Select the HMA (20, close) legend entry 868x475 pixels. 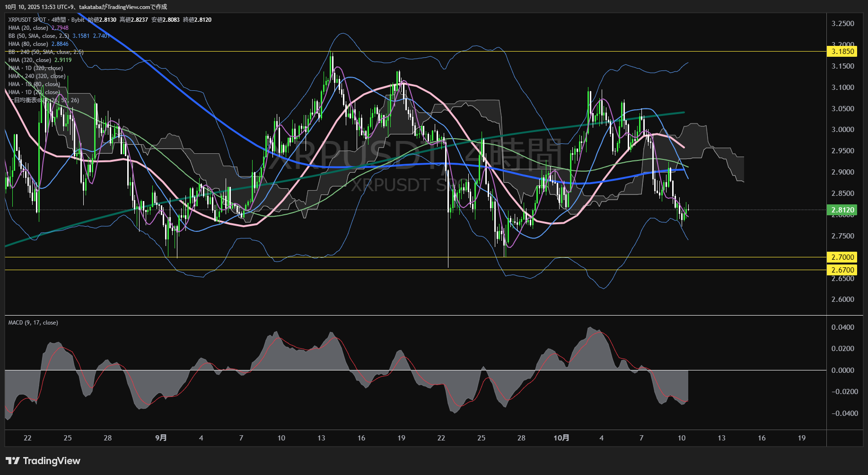coord(28,28)
